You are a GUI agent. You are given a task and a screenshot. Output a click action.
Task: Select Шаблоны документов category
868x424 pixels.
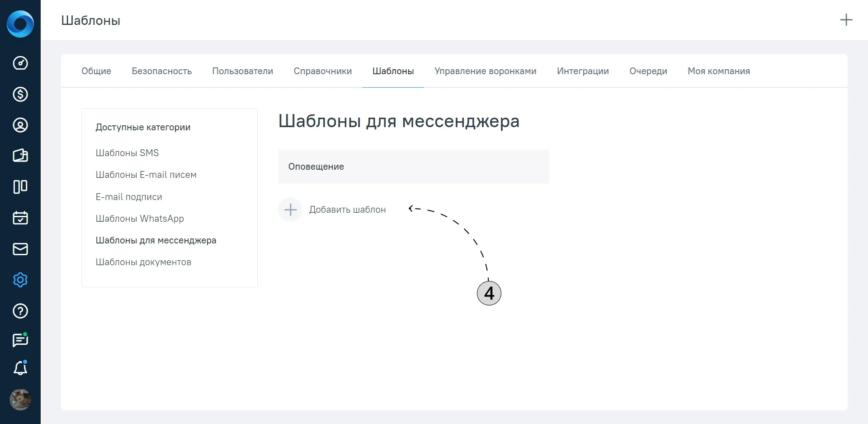click(x=143, y=262)
